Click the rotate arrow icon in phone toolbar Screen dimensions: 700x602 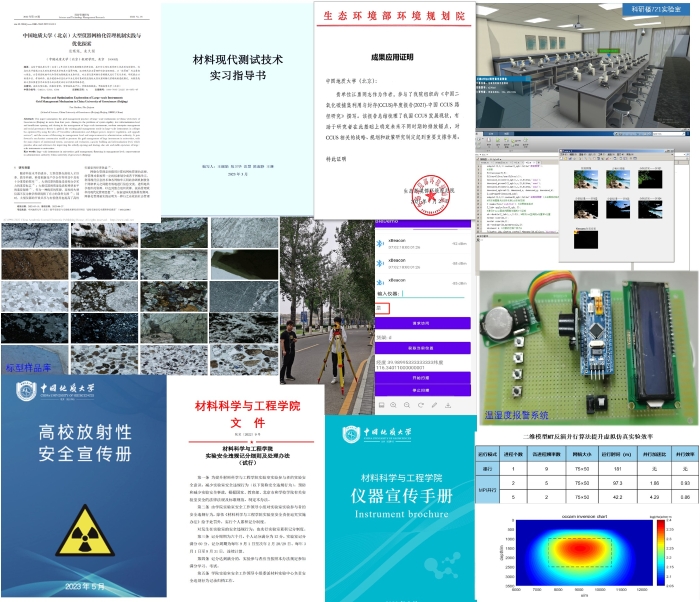click(421, 406)
